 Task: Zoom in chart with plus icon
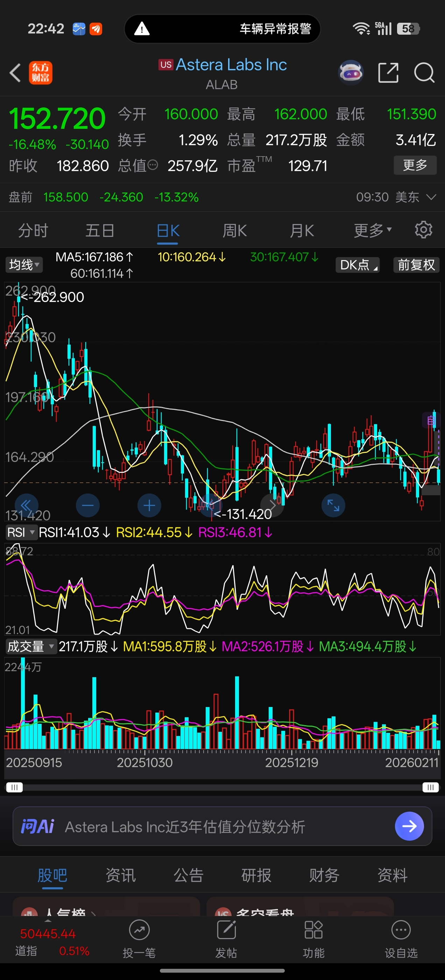(x=149, y=506)
